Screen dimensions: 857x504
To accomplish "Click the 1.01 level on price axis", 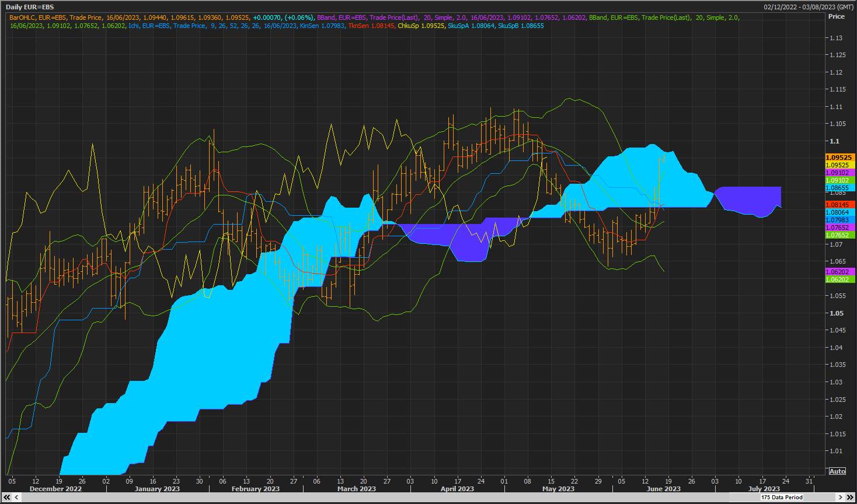I will (836, 451).
